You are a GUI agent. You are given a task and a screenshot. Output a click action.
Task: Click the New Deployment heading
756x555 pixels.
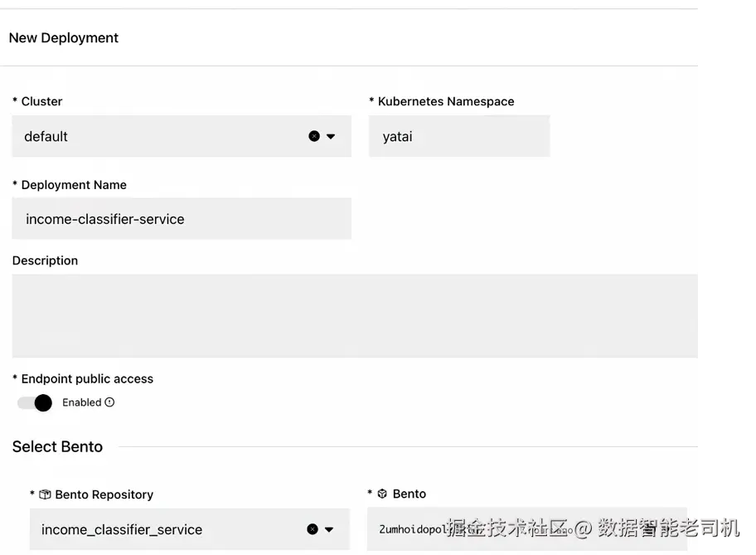(64, 37)
